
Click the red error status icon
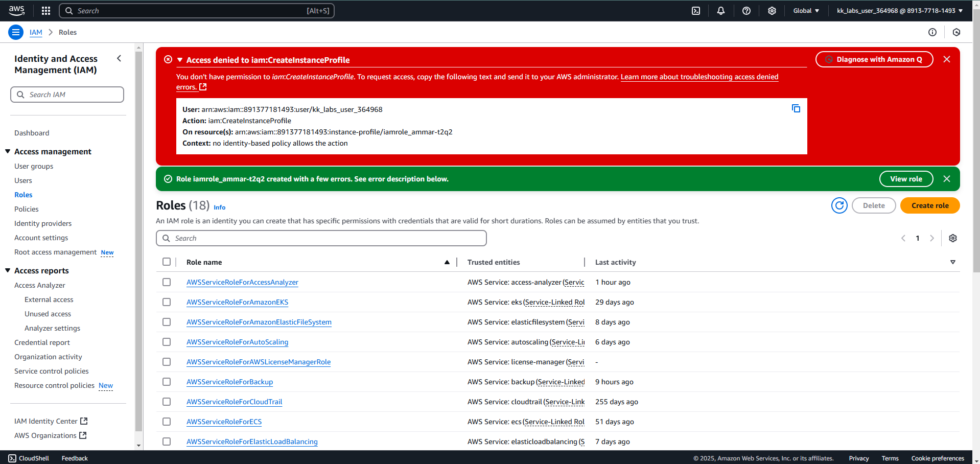click(168, 59)
